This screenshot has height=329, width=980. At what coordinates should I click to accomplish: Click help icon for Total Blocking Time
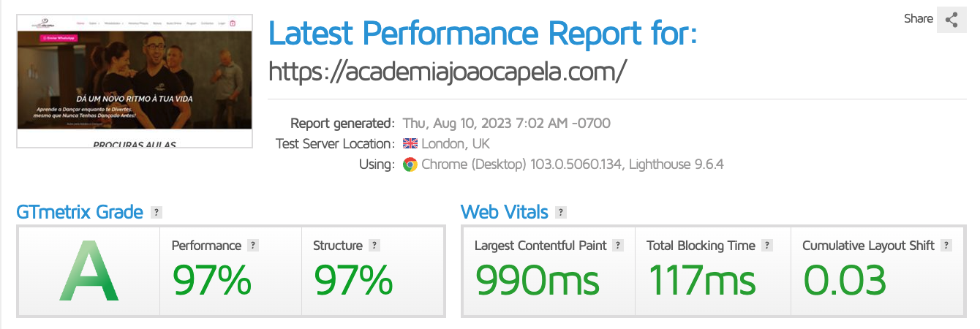766,246
